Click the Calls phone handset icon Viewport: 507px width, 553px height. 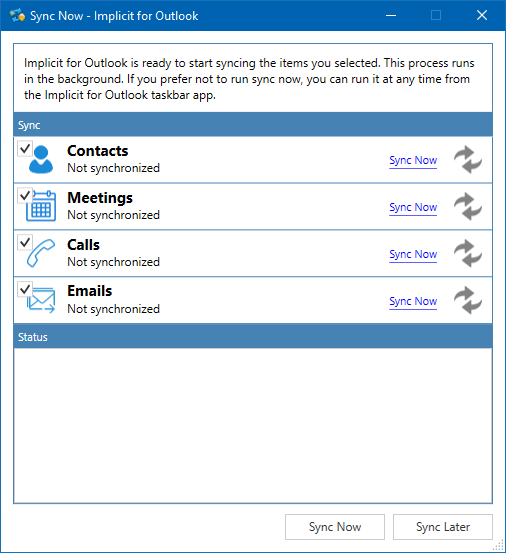(41, 253)
